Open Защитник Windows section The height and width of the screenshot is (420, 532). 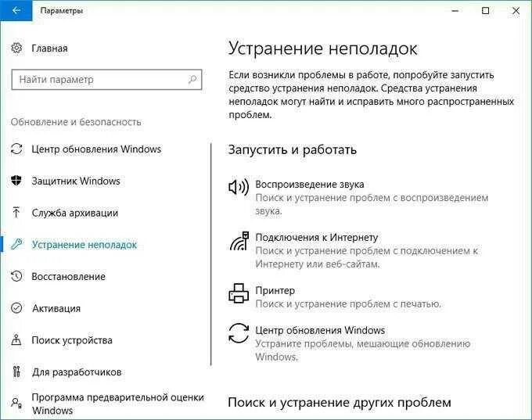(x=76, y=181)
